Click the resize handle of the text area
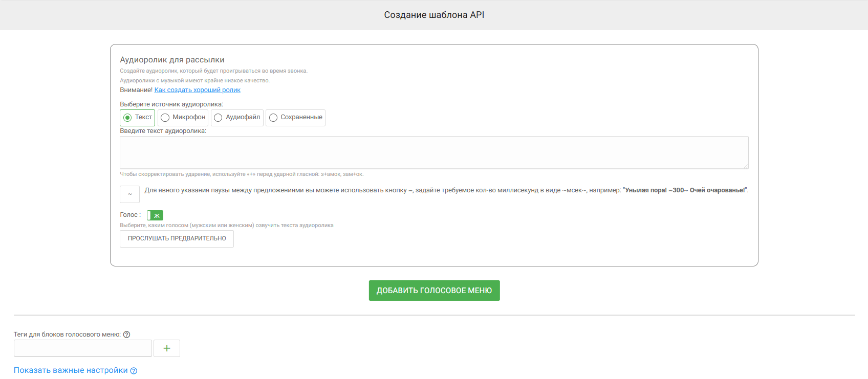Viewport: 868px width, 379px height. click(746, 166)
